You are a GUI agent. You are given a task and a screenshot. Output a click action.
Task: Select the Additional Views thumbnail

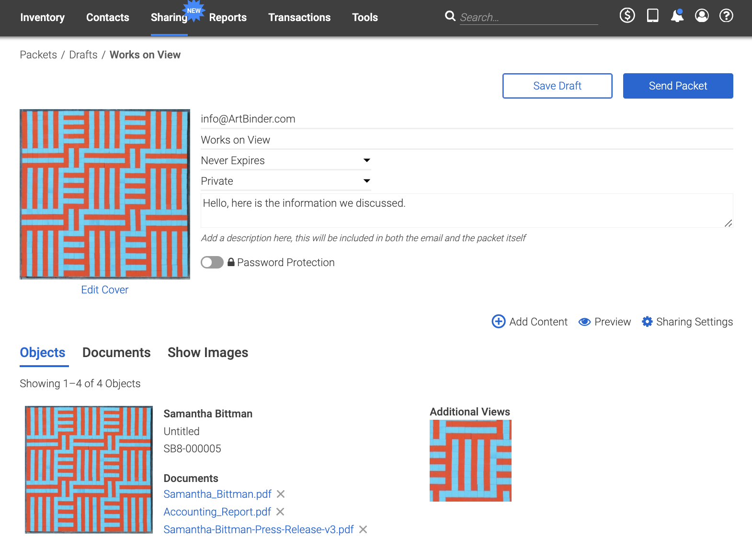470,460
